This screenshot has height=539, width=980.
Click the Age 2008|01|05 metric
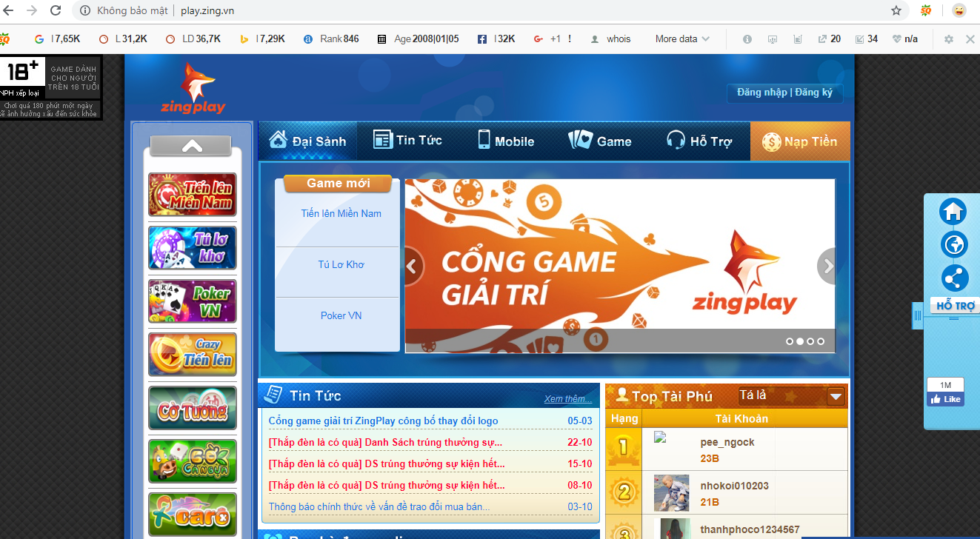point(419,39)
